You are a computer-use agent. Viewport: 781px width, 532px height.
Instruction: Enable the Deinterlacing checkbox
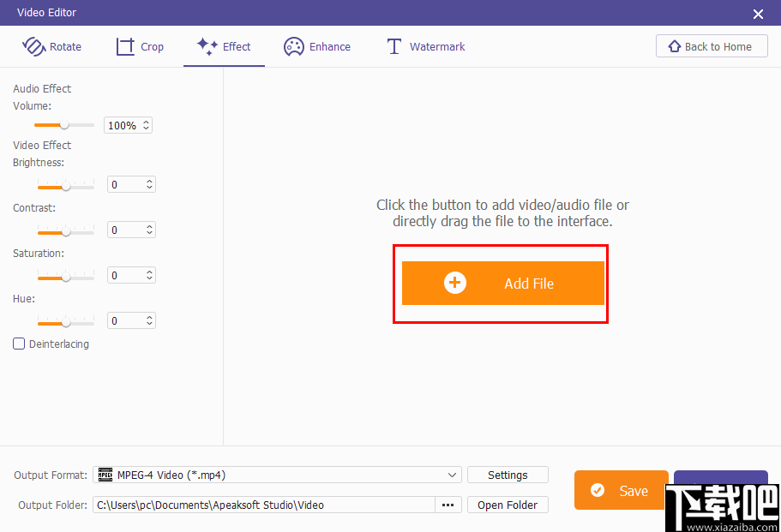[x=19, y=344]
